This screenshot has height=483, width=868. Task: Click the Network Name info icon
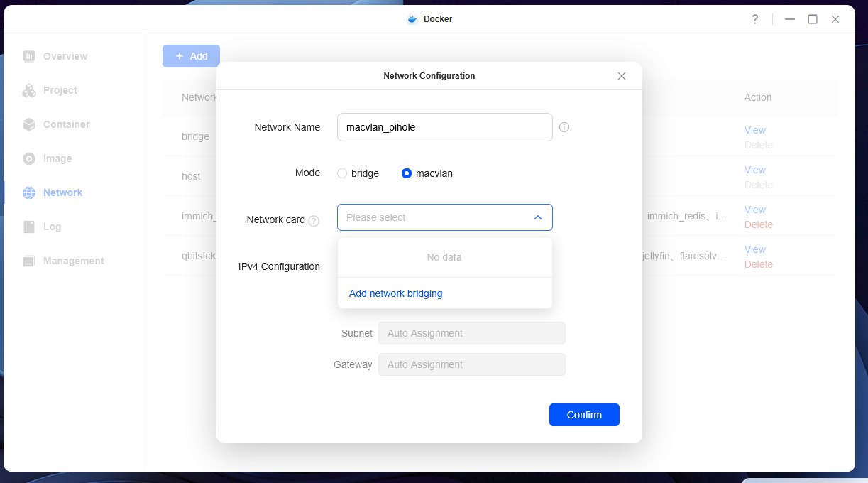pos(564,127)
